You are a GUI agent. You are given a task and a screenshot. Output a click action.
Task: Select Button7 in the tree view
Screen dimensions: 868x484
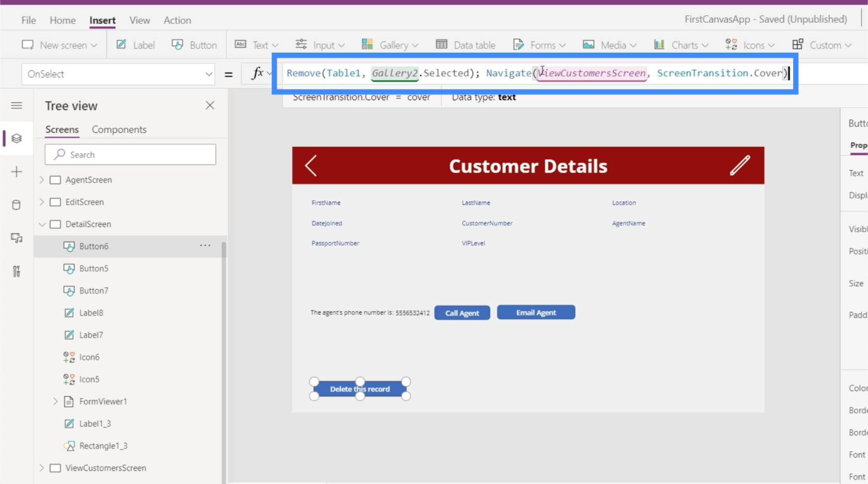pyautogui.click(x=94, y=291)
